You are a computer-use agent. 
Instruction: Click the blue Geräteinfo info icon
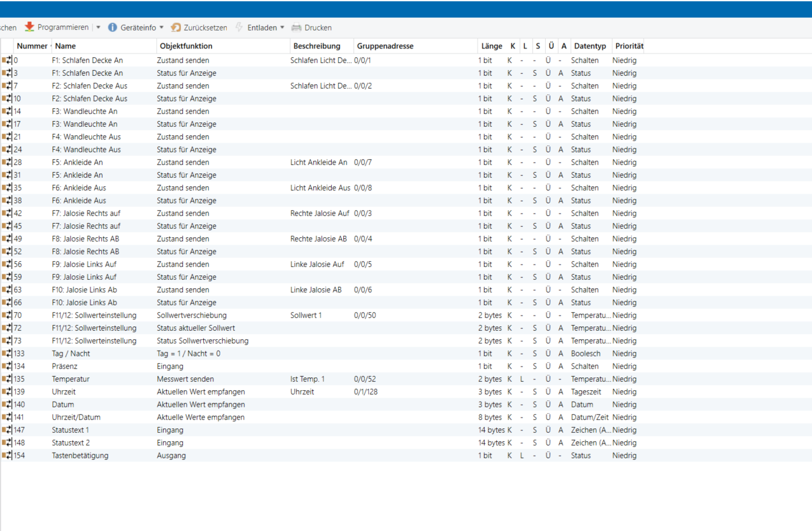pyautogui.click(x=113, y=27)
